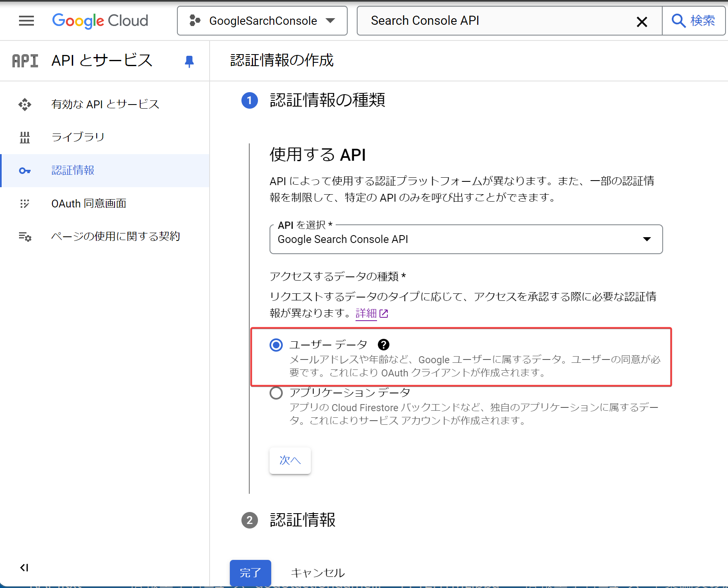This screenshot has height=588, width=728.
Task: Click the API logo icon in sidebar header
Action: [x=25, y=61]
